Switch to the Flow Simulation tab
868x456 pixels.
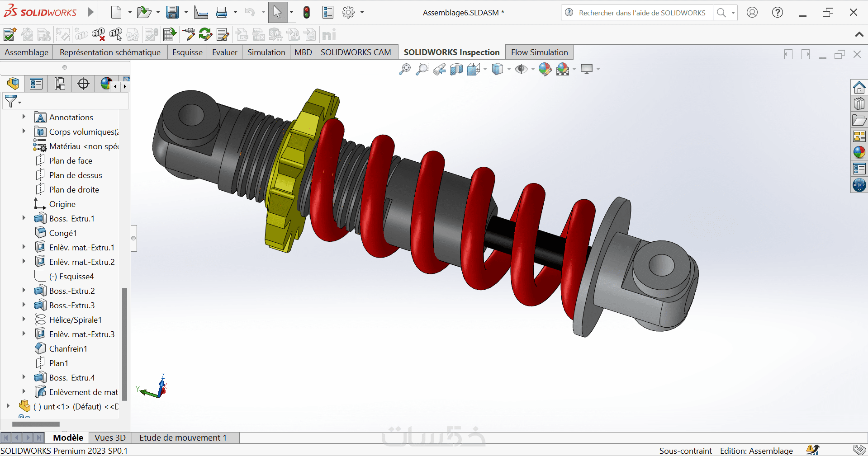(x=540, y=52)
